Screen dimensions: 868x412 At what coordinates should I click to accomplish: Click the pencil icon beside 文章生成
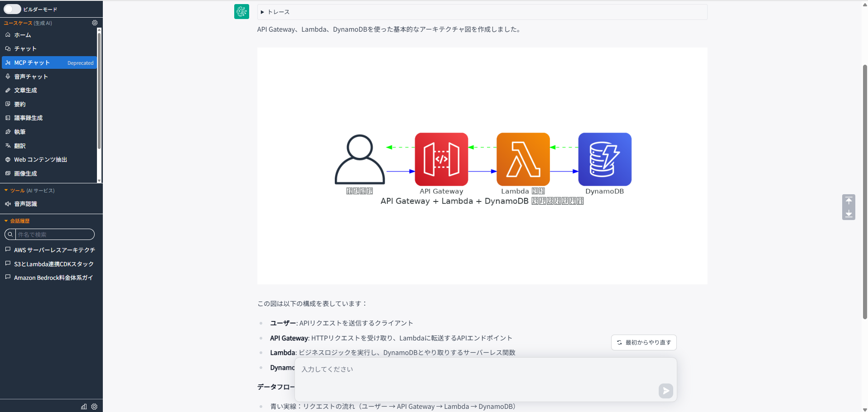[8, 90]
